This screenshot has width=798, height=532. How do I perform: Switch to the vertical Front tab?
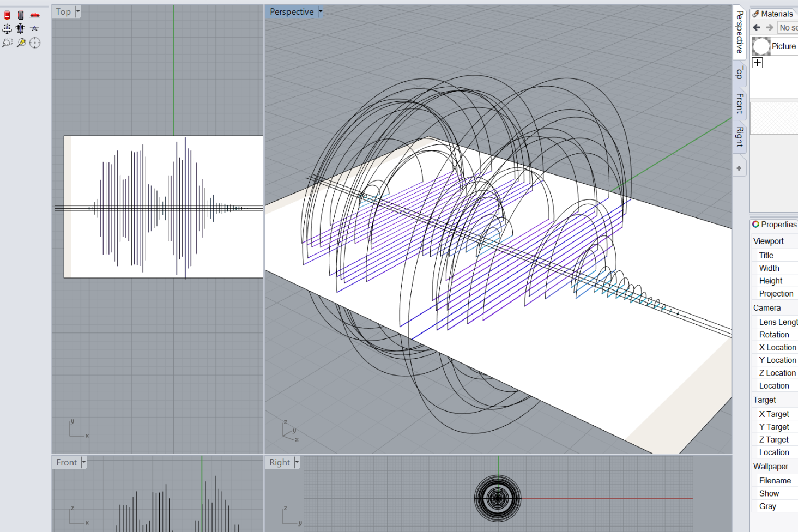pyautogui.click(x=740, y=103)
